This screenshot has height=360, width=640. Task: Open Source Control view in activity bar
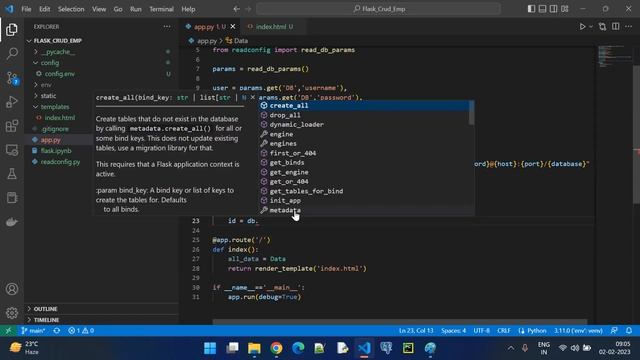click(12, 78)
